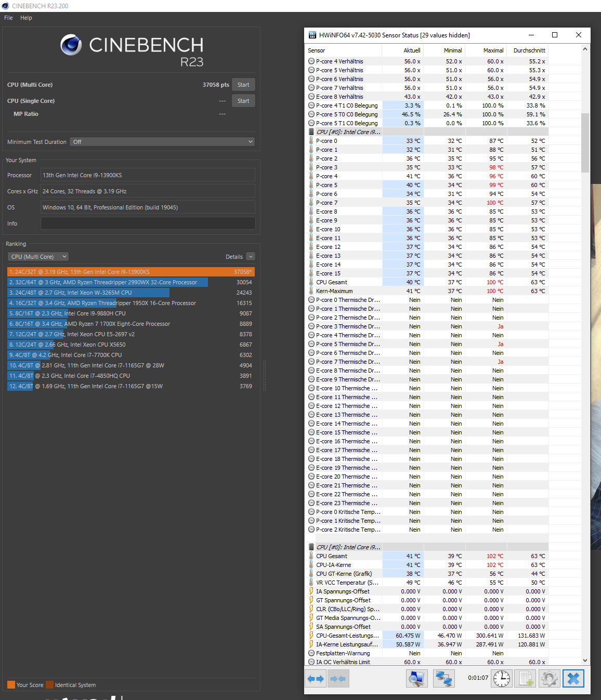Click the expand columns double-arrow icon in HWiNFO
The image size is (601, 700).
pos(316,678)
